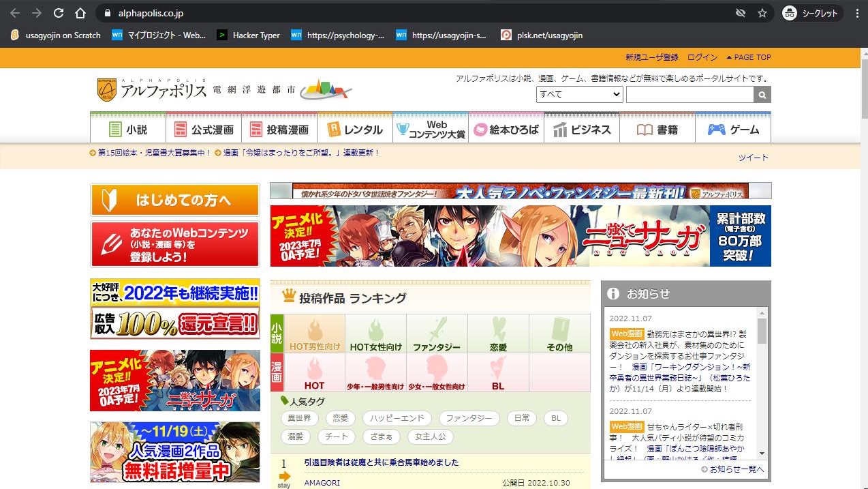Image resolution: width=868 pixels, height=489 pixels.
Task: Open the usagyojin on Scratch bookmark
Action: coord(56,35)
